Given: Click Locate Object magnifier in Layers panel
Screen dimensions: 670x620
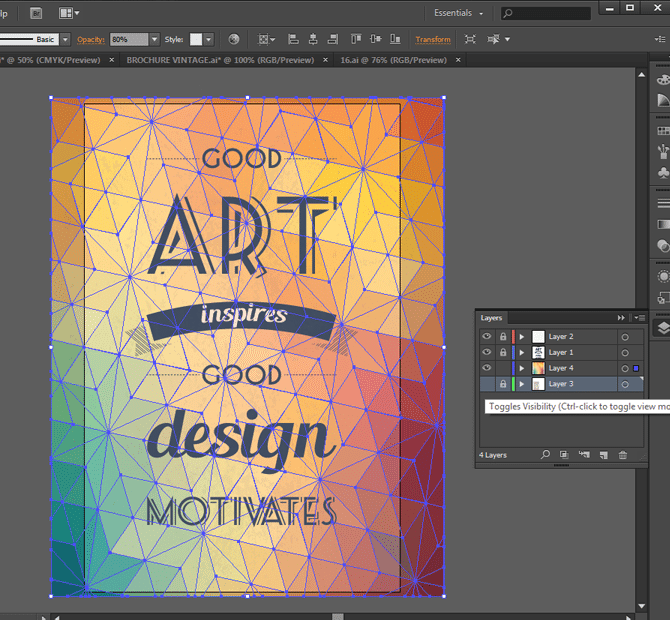Looking at the screenshot, I should tap(546, 455).
